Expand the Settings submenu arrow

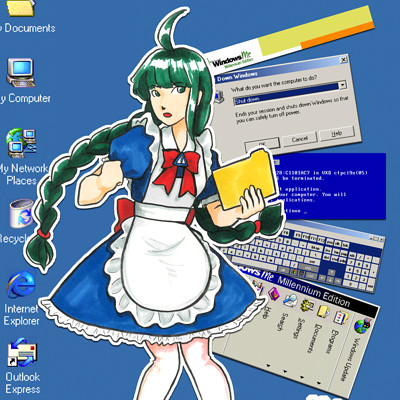pos(285,371)
